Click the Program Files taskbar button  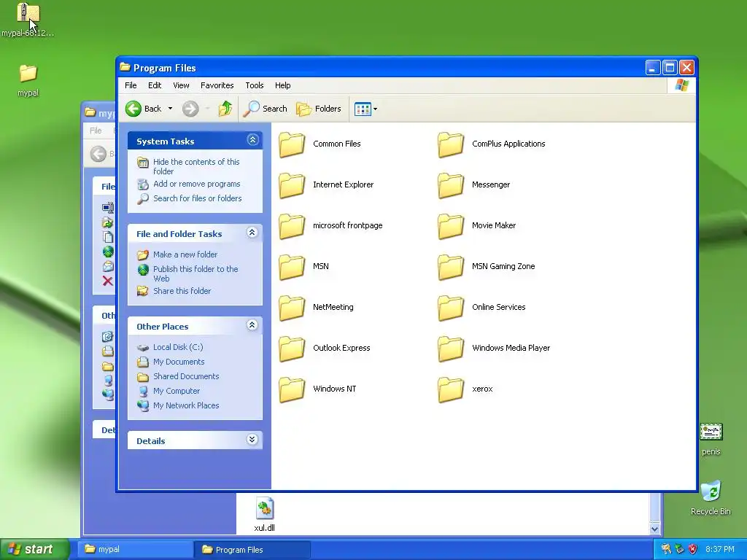point(252,550)
